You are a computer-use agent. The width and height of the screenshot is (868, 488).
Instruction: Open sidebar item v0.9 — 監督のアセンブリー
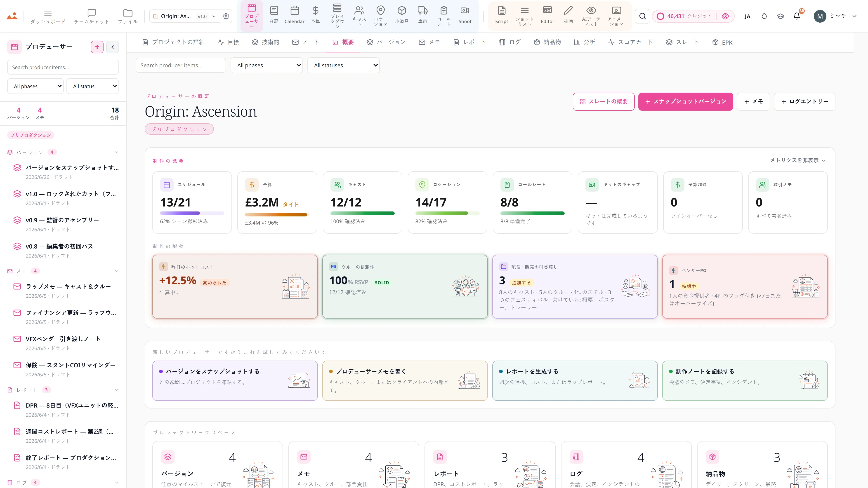[x=63, y=224]
